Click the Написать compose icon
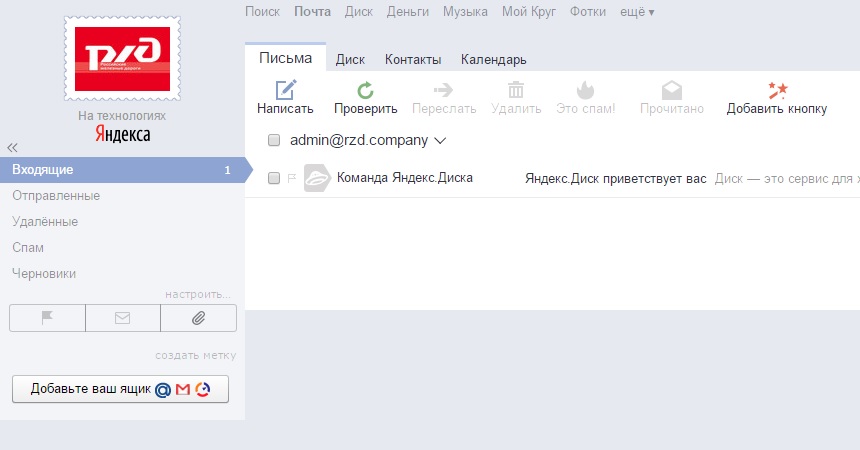 [285, 90]
